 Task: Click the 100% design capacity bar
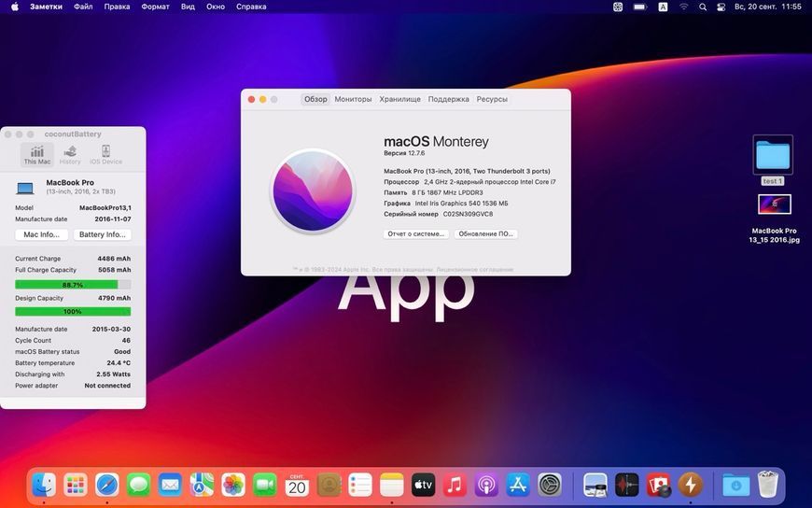coord(73,312)
